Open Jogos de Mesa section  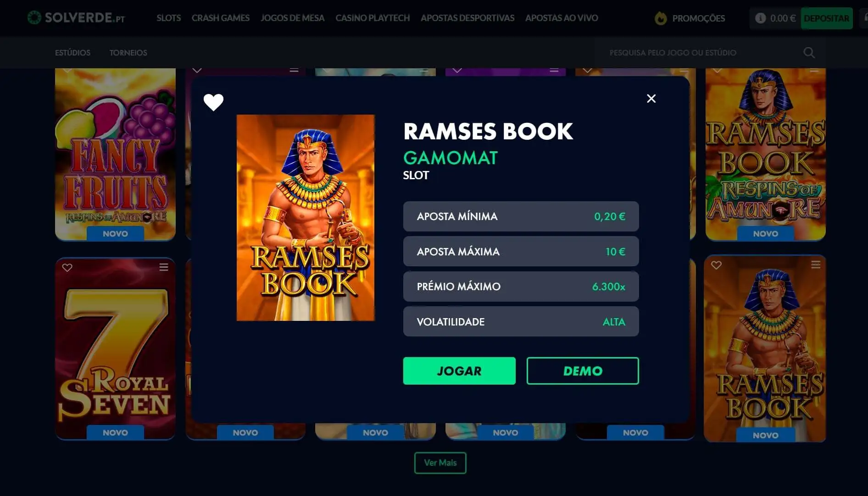(292, 18)
